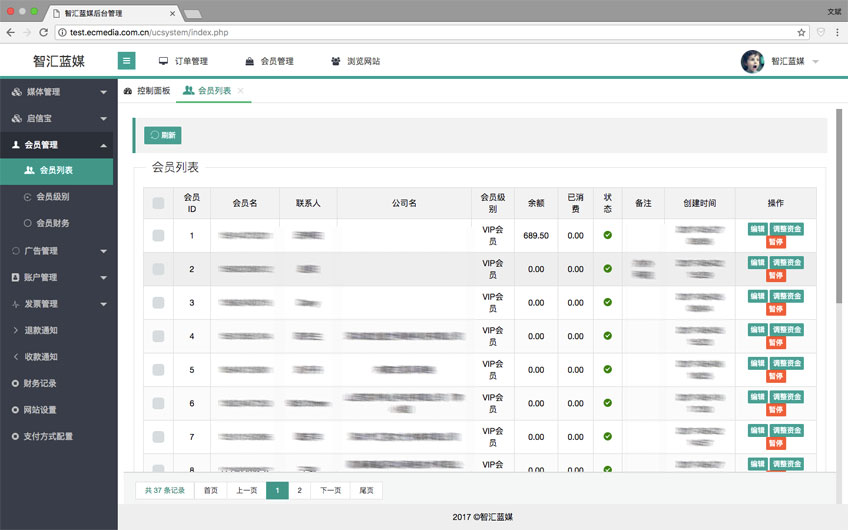Image resolution: width=848 pixels, height=530 pixels.
Task: Switch to the 控制面板 tab
Action: pos(147,91)
